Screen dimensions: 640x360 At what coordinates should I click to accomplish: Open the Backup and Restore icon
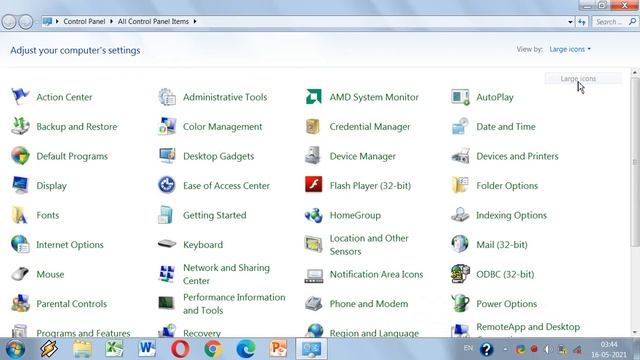(x=20, y=126)
